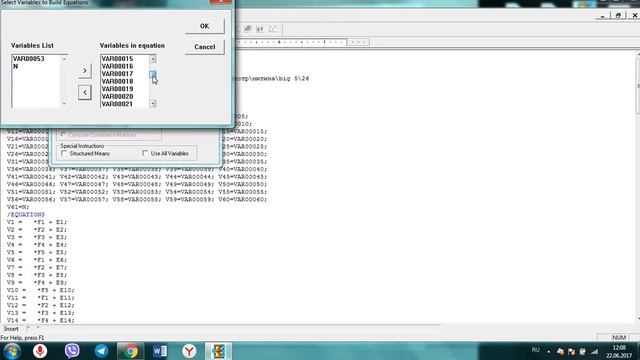Restore down the editor window
Viewport: 640px width, 360px height.
click(618, 16)
